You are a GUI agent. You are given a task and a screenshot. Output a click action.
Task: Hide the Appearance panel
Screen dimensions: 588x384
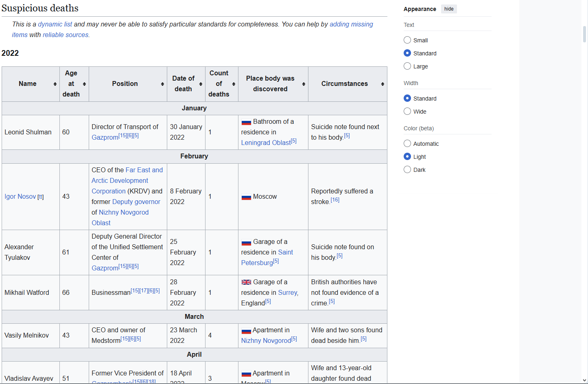[449, 9]
